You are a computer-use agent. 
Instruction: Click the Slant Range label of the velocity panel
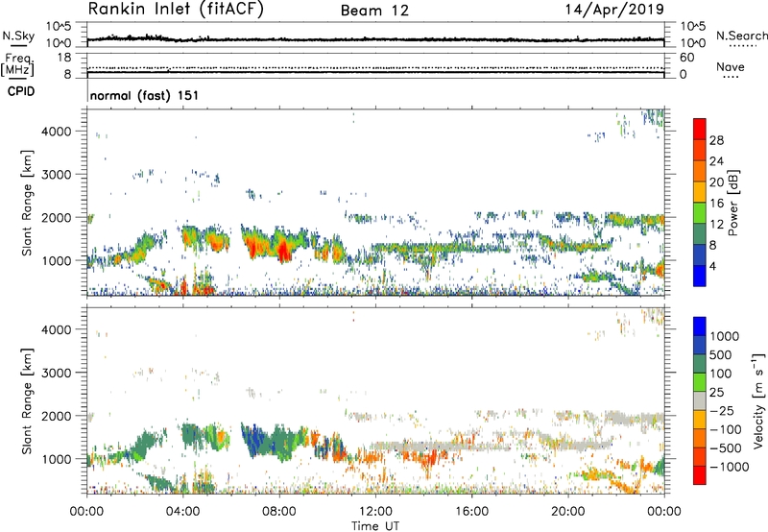pyautogui.click(x=26, y=400)
